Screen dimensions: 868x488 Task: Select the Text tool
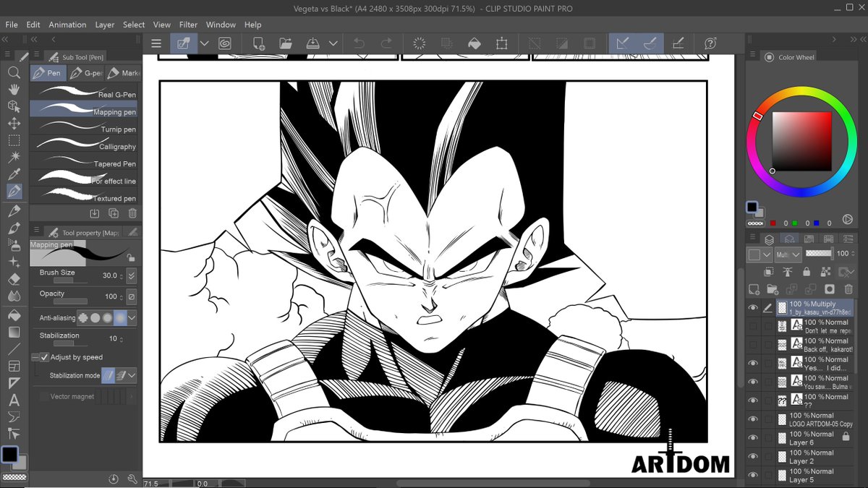tap(14, 400)
